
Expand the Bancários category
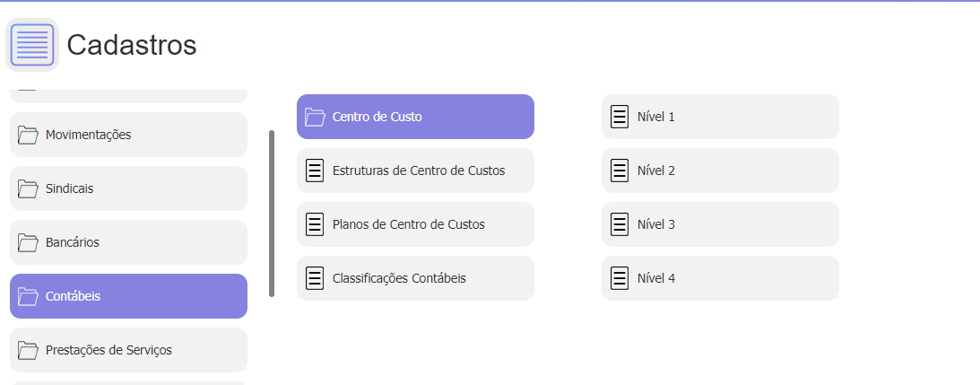click(129, 242)
